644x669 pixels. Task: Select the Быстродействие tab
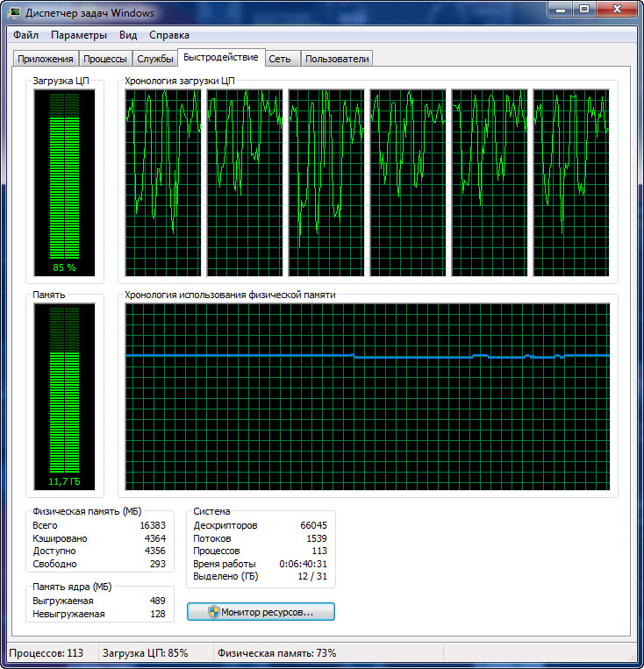[221, 57]
